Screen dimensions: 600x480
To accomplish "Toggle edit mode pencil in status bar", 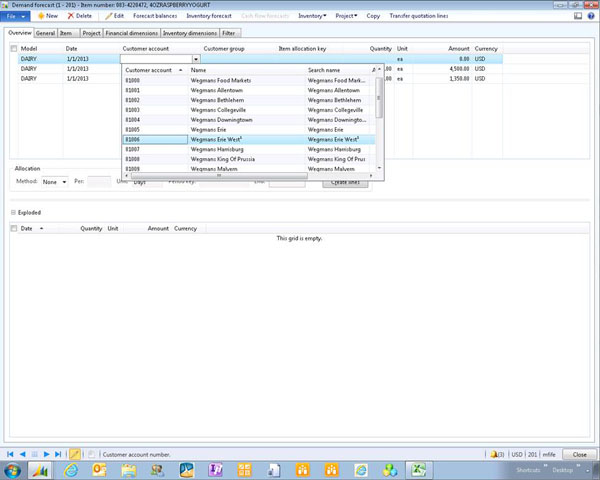I will coord(75,454).
